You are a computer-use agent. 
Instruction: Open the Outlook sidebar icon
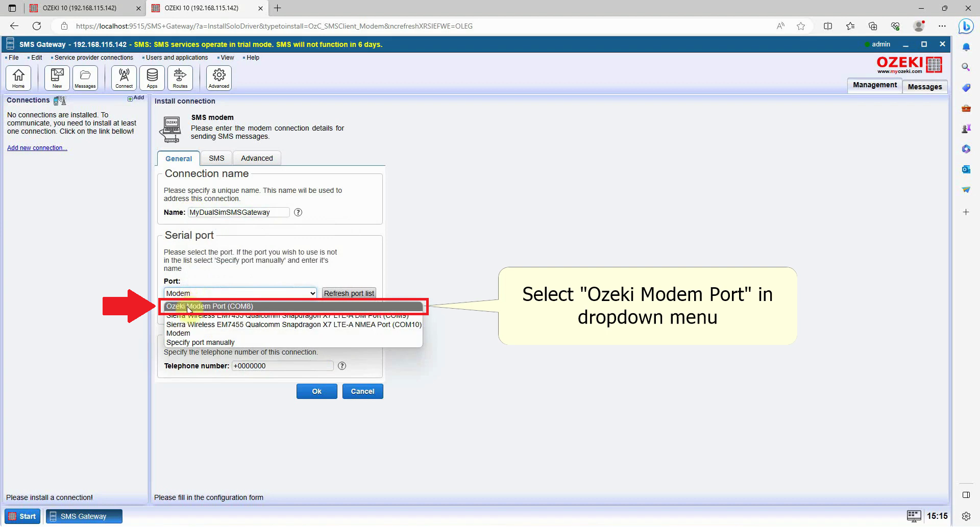[966, 169]
